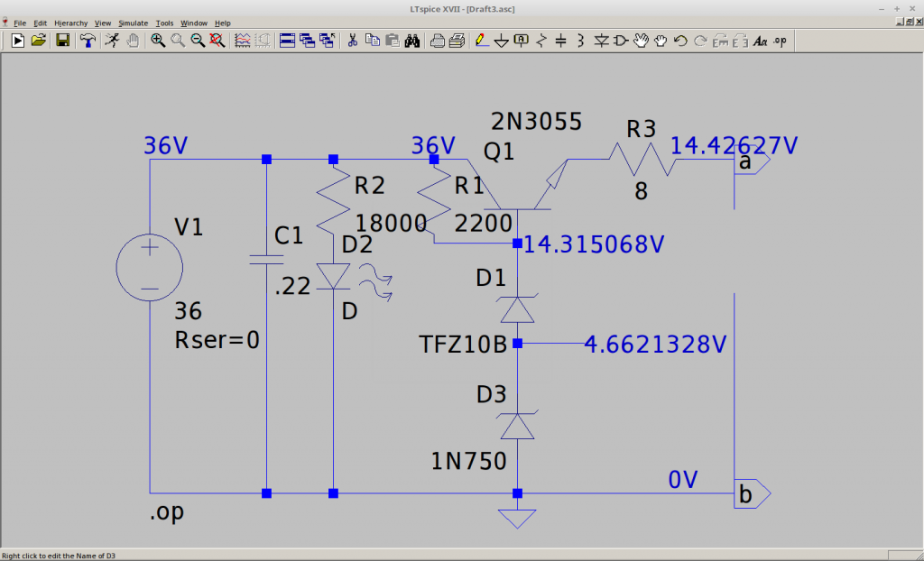Open a schematic with the folder icon
Viewport: 924px width, 561px height.
coord(39,41)
